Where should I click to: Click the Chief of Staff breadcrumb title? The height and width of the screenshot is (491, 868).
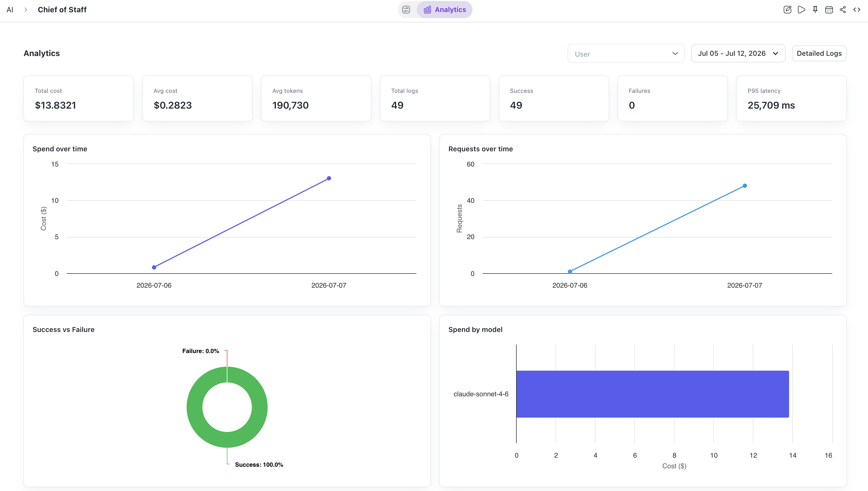pos(62,9)
